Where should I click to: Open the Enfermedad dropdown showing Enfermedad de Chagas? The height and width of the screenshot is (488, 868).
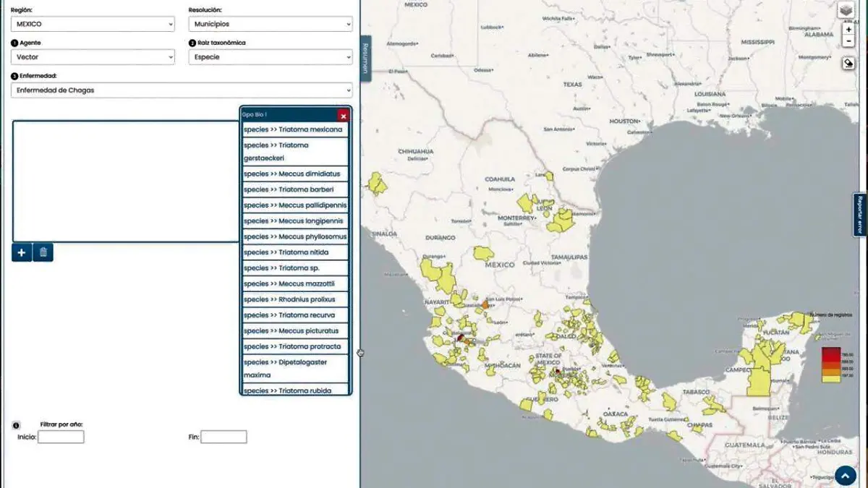[182, 90]
